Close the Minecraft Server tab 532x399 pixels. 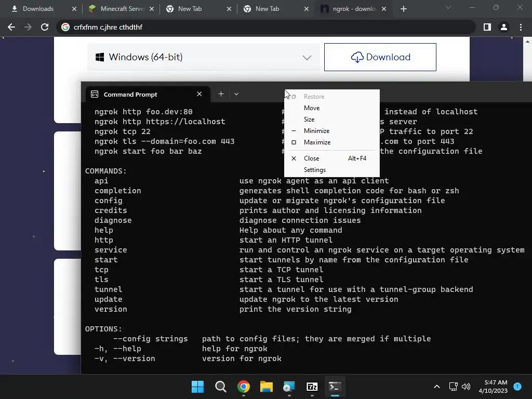[x=152, y=9]
